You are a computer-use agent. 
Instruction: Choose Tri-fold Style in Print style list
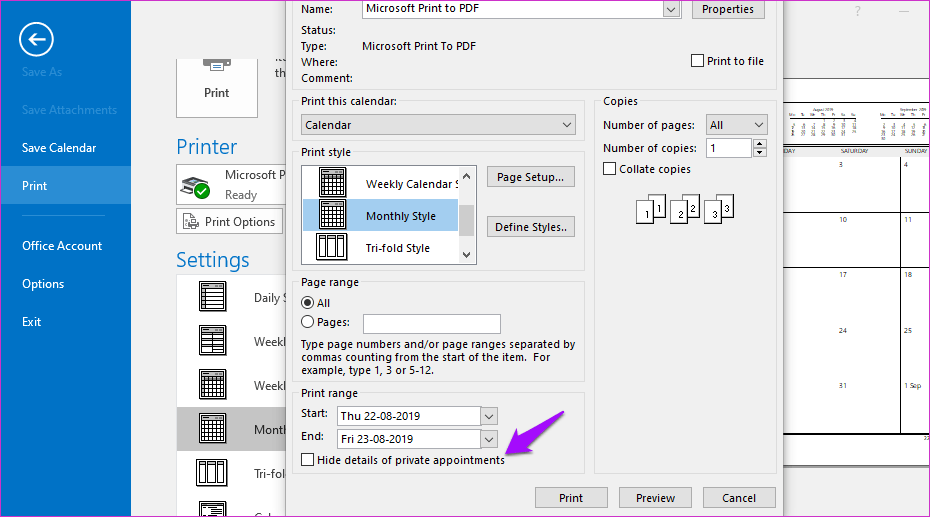pyautogui.click(x=380, y=247)
